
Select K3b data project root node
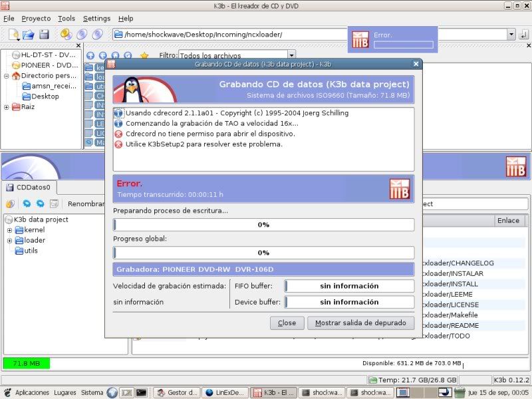(x=37, y=219)
